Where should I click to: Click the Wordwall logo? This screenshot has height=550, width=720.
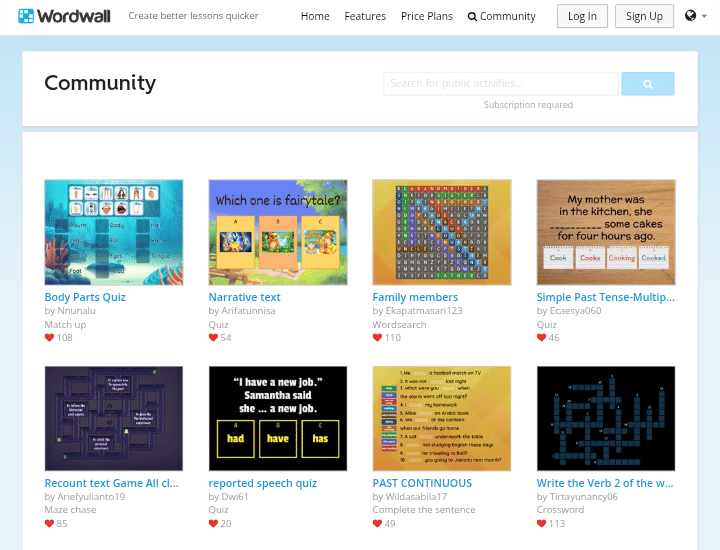click(64, 16)
